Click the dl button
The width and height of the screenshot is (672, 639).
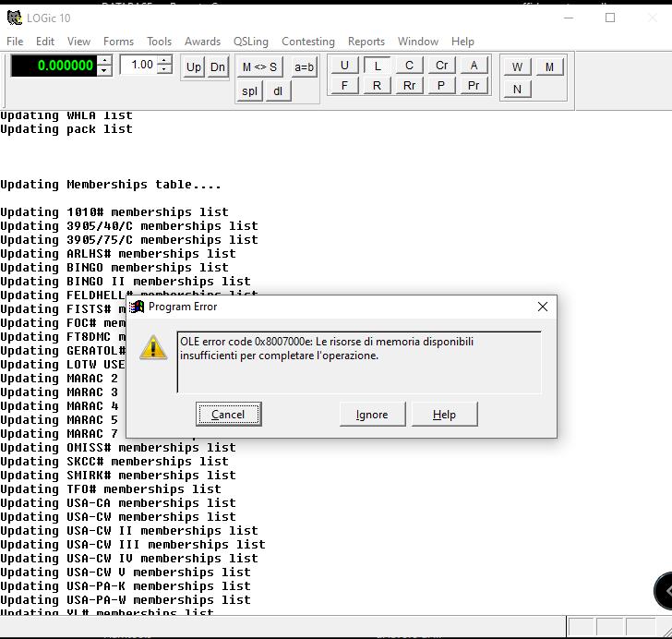point(278,90)
